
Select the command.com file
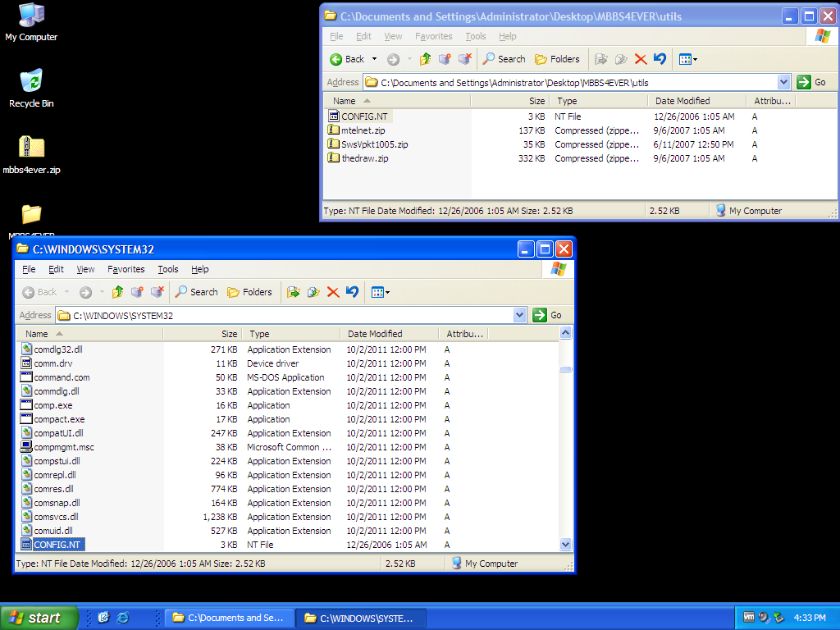coord(62,377)
